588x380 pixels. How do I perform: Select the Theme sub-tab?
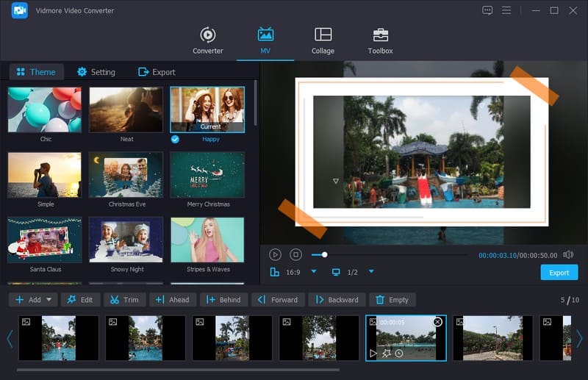click(x=36, y=71)
